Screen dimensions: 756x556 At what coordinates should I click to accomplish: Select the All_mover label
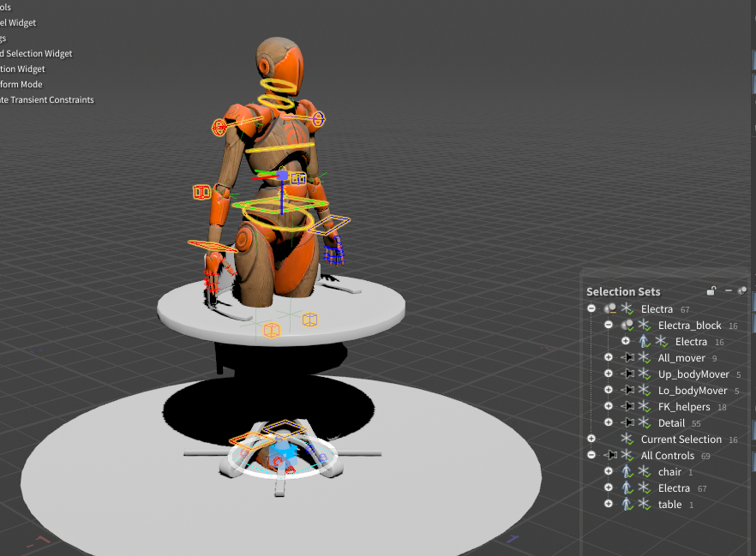[x=681, y=358]
